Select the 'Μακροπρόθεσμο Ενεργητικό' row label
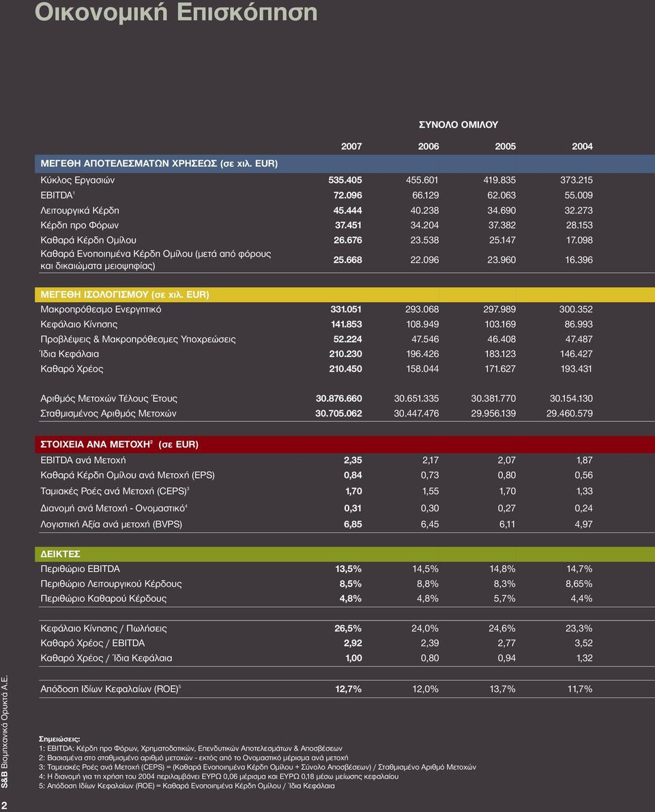655x812 pixels. pyautogui.click(x=101, y=310)
